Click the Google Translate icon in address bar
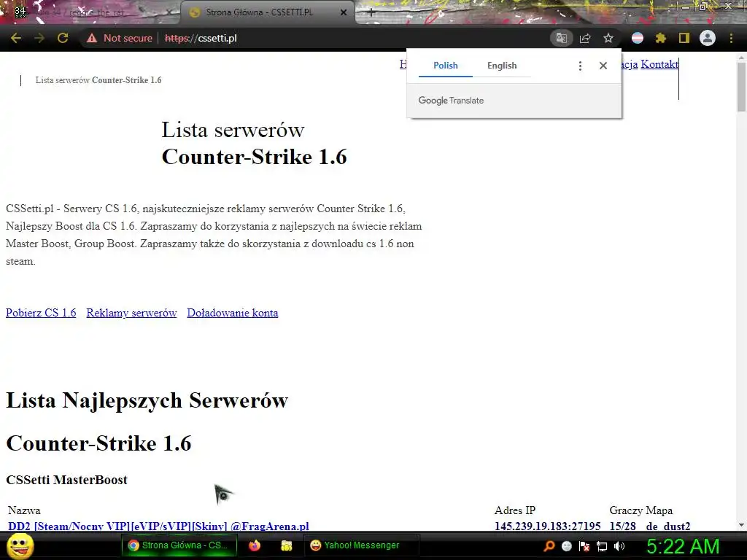 (x=561, y=38)
